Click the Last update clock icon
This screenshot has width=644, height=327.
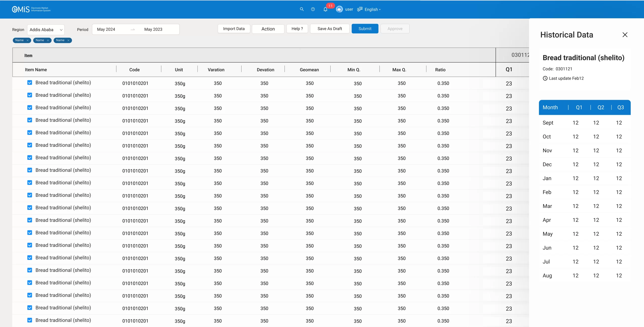tap(545, 78)
